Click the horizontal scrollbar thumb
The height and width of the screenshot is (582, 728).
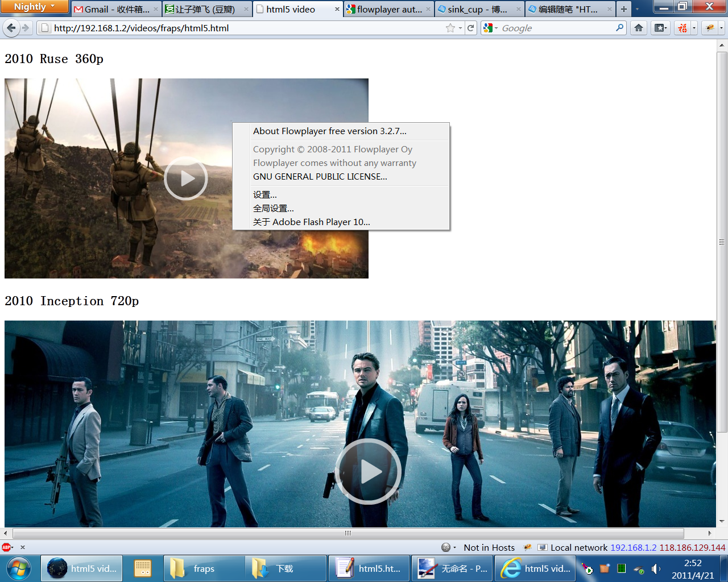tap(348, 533)
